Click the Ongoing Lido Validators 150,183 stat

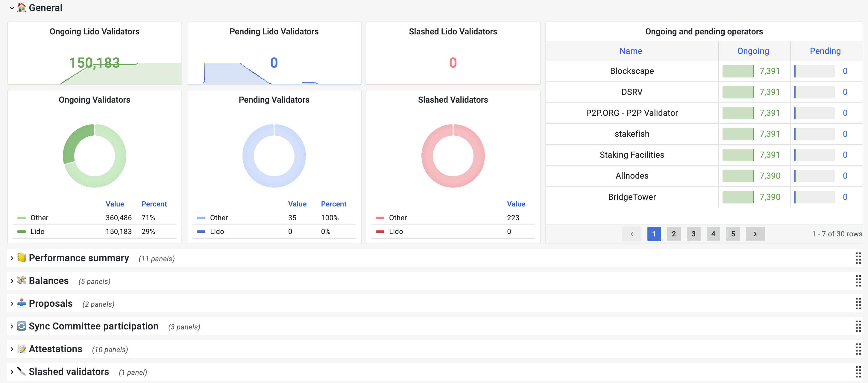pos(94,63)
